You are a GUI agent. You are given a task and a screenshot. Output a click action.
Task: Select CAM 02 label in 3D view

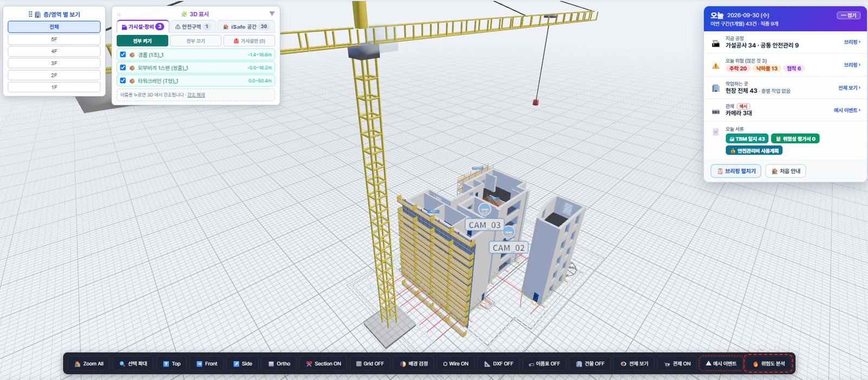[508, 248]
